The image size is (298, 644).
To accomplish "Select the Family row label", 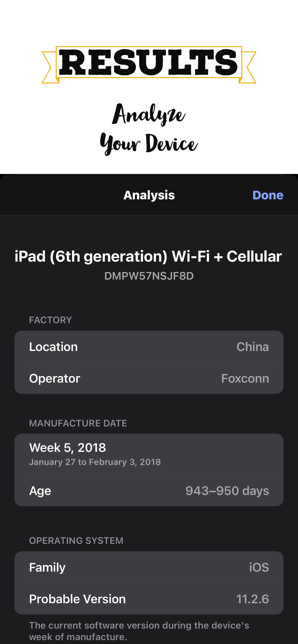I will pos(47,567).
